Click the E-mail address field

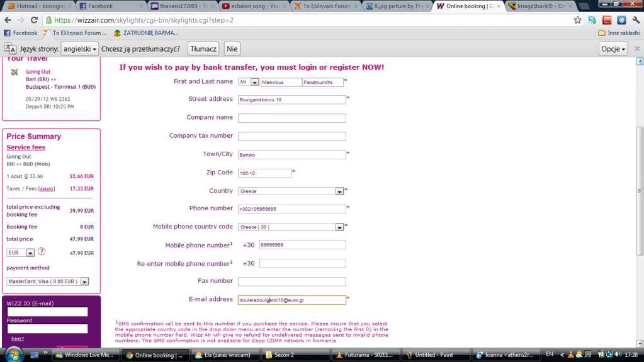(x=292, y=300)
